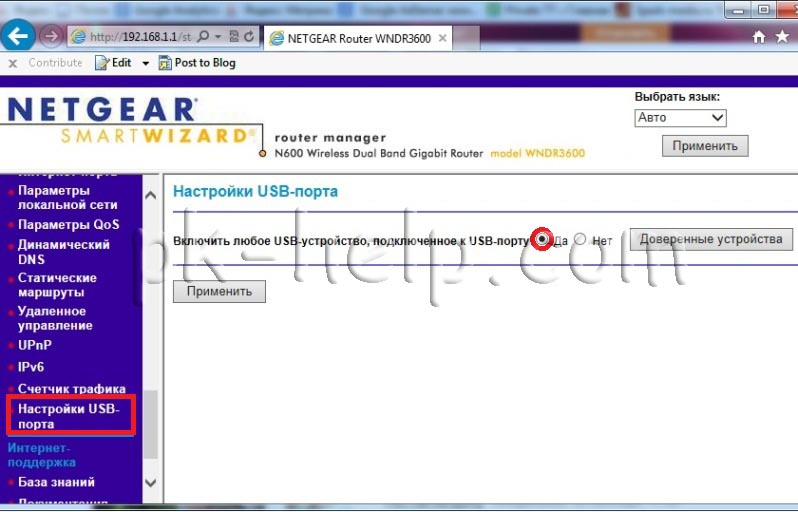
Task: Open Доверенные устройства button
Action: click(711, 239)
